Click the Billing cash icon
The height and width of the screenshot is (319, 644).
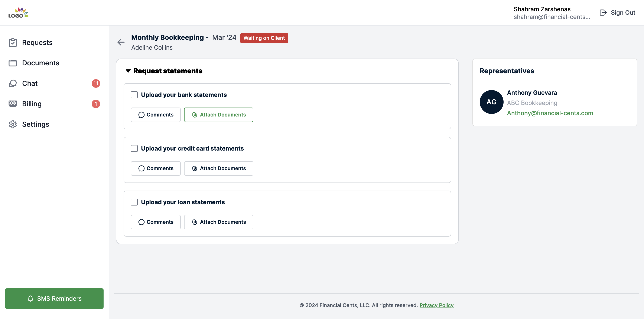(13, 104)
